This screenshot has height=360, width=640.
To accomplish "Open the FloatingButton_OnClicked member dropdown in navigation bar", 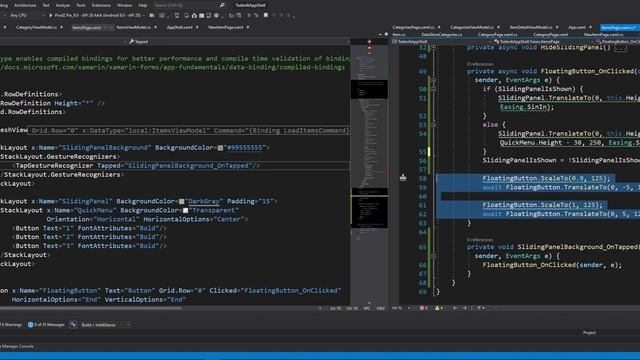I will click(618, 42).
